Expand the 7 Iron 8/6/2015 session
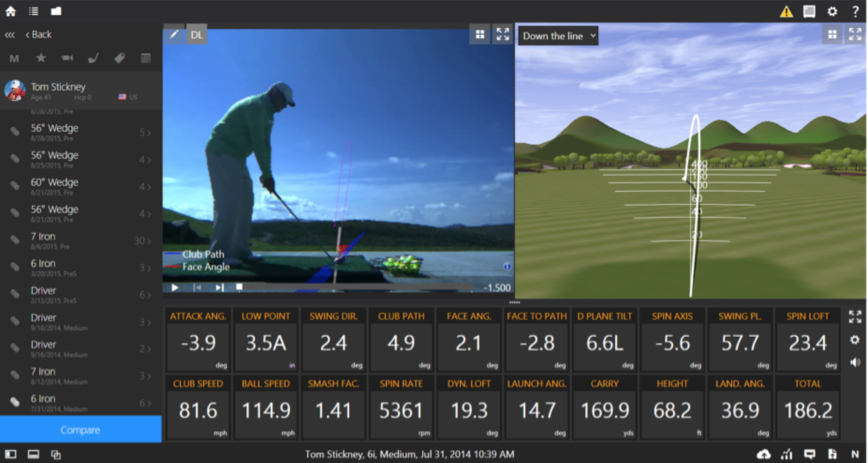Screen dimensions: 868x463 (x=81, y=241)
